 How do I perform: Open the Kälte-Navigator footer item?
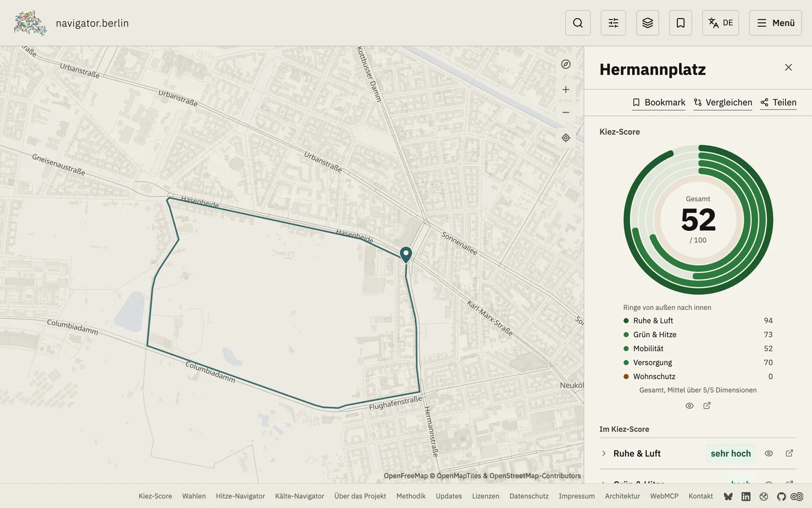299,496
